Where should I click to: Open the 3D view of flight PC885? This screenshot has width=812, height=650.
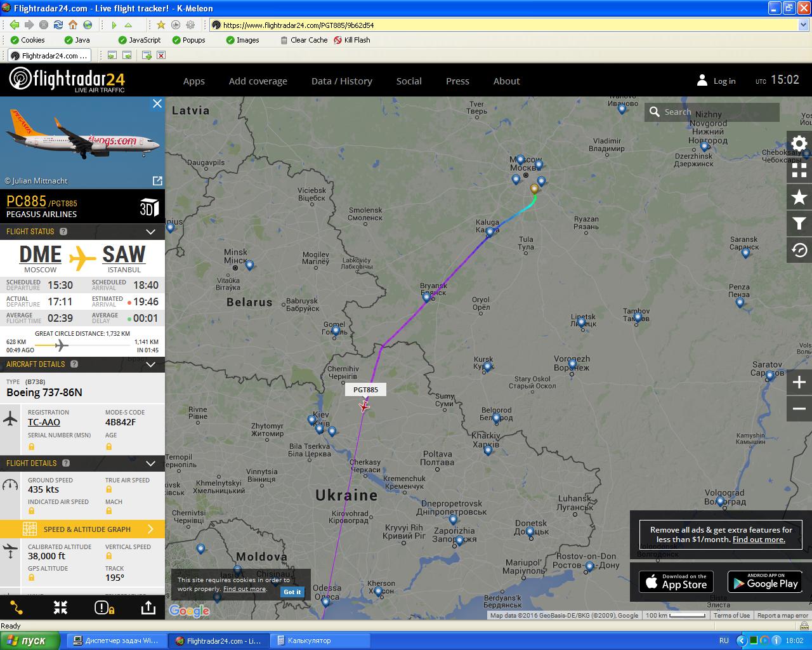(x=149, y=208)
